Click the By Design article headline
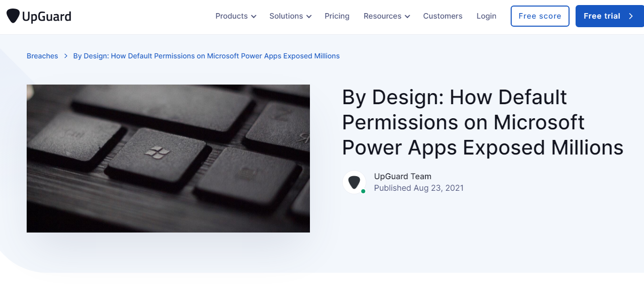Viewport: 644px width, 306px height. pos(483,122)
